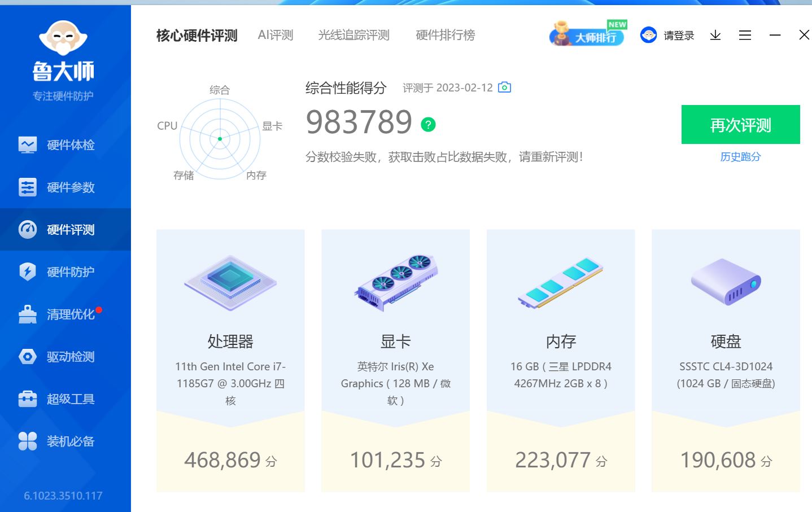
Task: Select 硬件评测 in the sidebar
Action: pyautogui.click(x=66, y=230)
